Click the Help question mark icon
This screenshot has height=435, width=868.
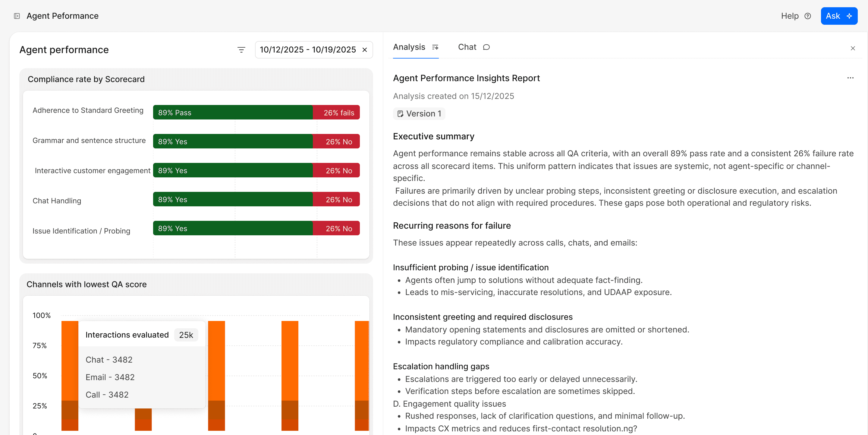[x=807, y=16]
